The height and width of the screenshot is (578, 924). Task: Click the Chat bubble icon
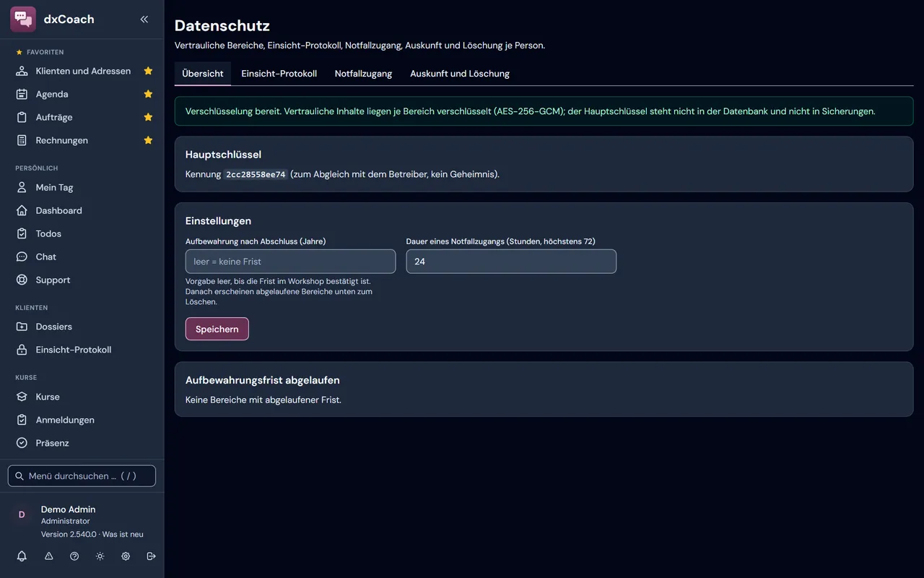click(22, 256)
